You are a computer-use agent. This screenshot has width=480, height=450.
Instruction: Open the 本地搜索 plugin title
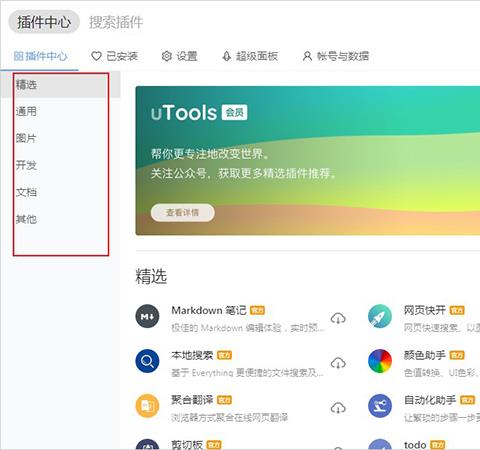[x=192, y=355]
